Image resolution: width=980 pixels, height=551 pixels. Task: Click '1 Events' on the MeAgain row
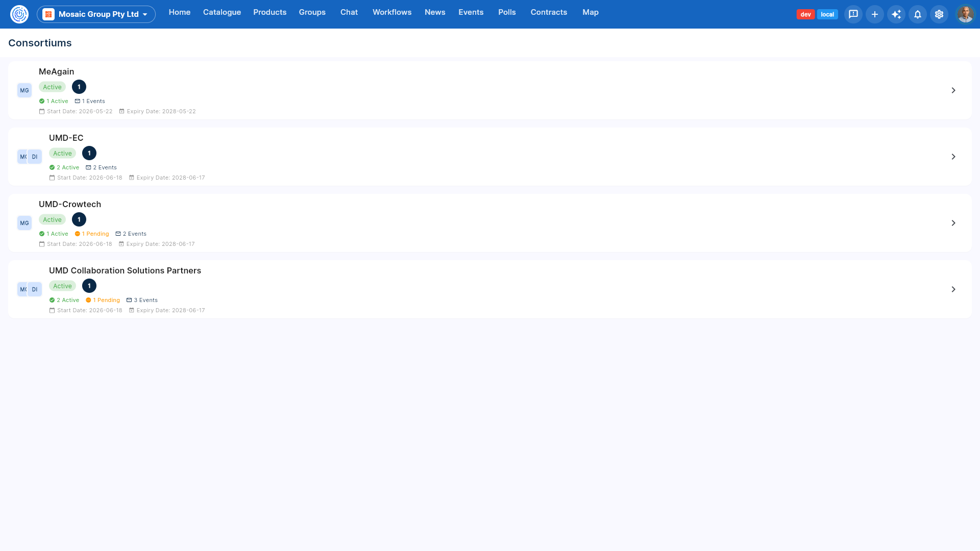(90, 101)
